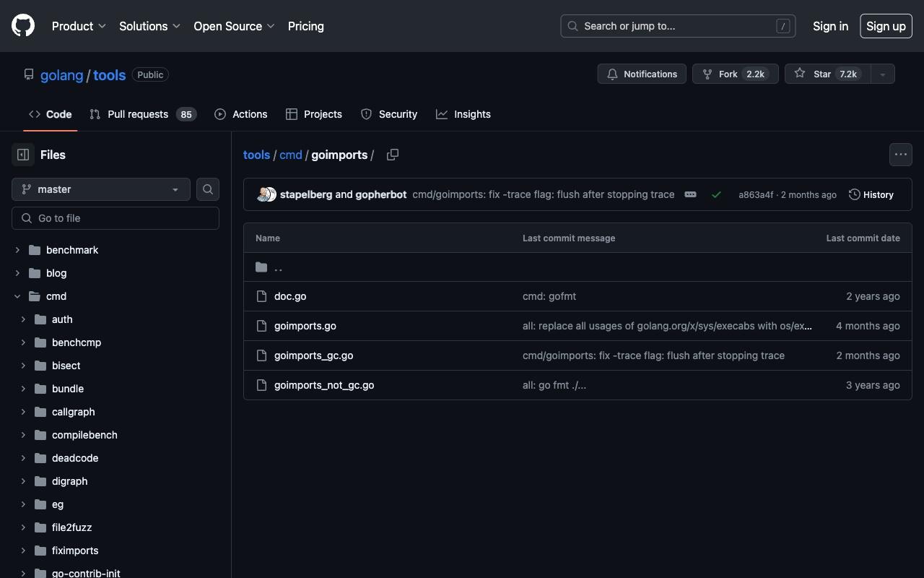Screen dimensions: 924x578
Task: Expand the compilebench folder chevron
Action: [x=23, y=435]
